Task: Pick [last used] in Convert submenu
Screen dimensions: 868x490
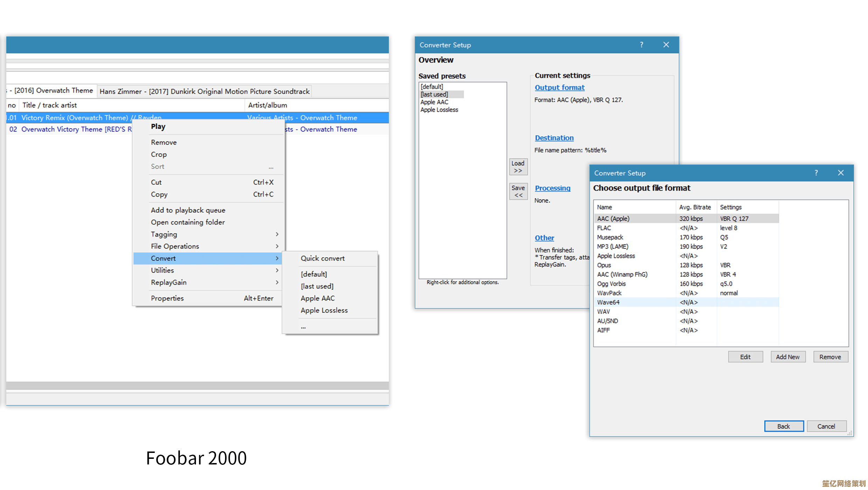Action: 330,286
